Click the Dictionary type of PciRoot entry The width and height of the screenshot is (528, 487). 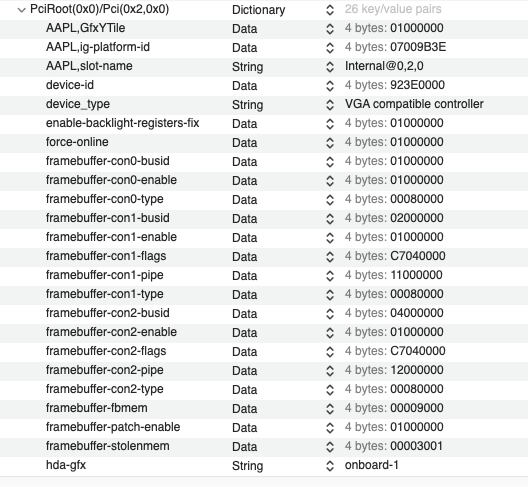pyautogui.click(x=258, y=10)
